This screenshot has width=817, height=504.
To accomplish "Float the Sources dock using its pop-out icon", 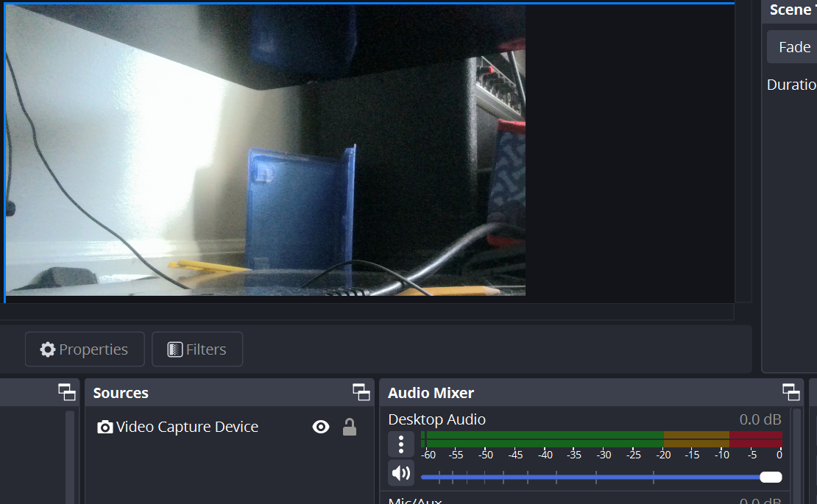I will tap(361, 392).
